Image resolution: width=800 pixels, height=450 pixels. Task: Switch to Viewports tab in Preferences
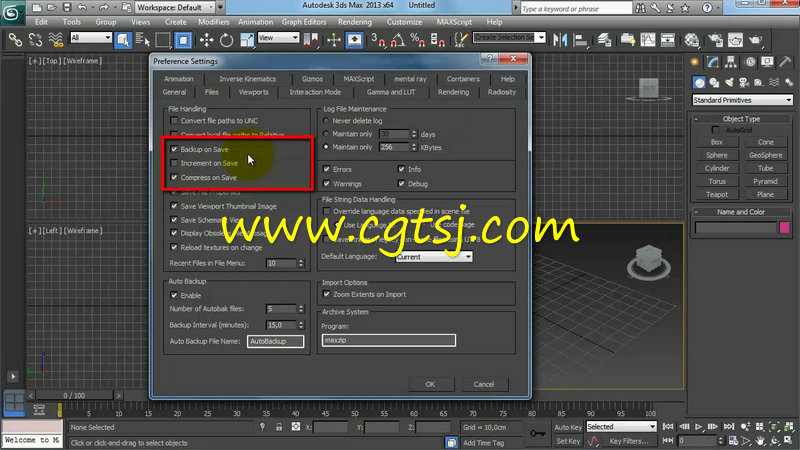[x=253, y=92]
